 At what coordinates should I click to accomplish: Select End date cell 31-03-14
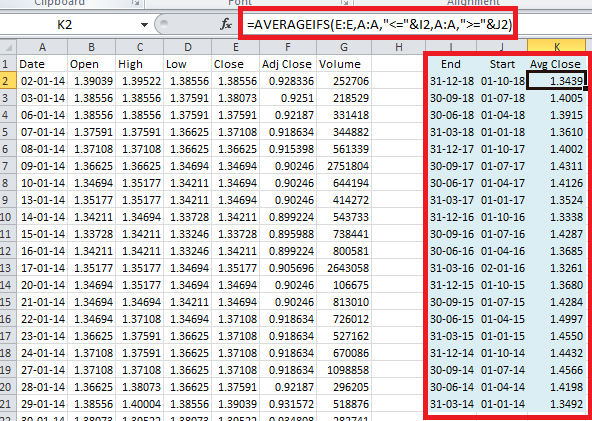click(x=451, y=404)
